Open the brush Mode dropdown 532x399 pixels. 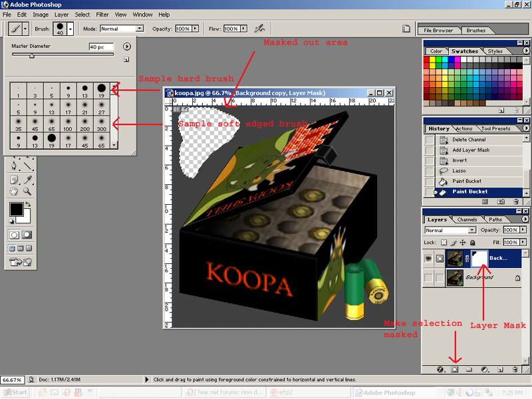139,29
